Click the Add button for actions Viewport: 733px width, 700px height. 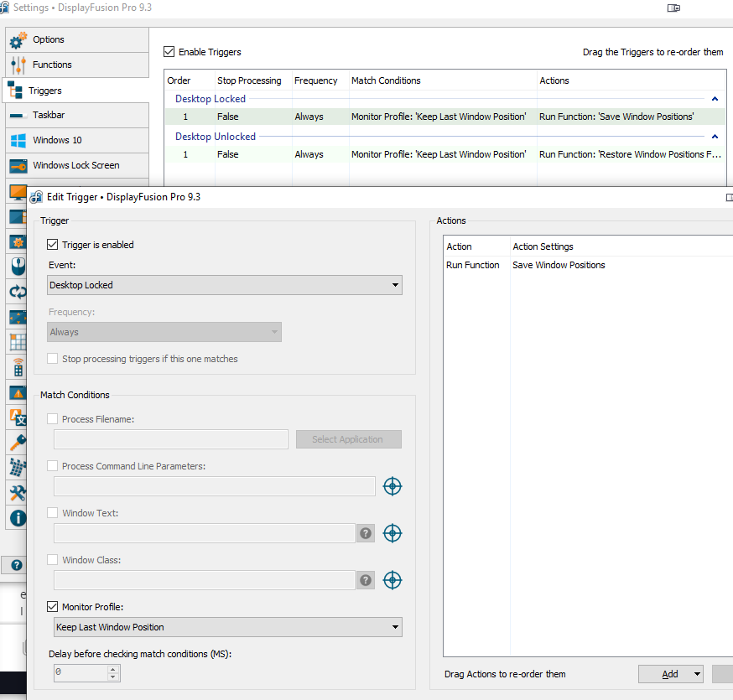coord(670,674)
